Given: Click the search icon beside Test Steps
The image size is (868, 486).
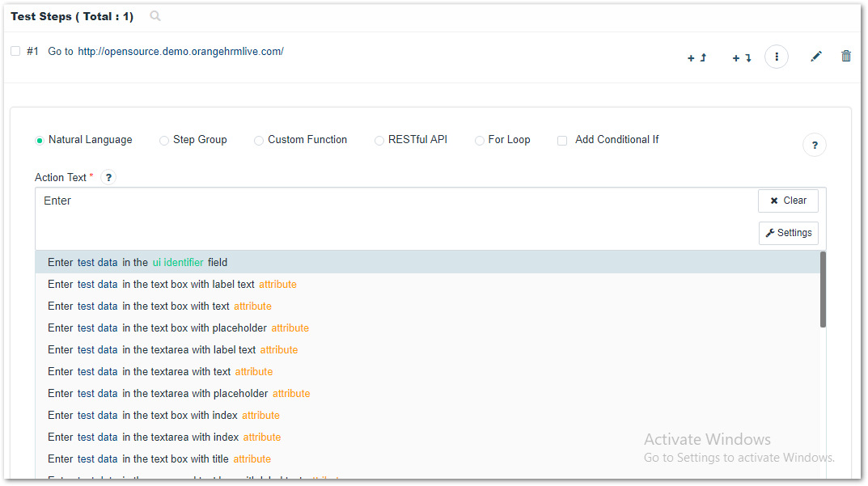Looking at the screenshot, I should point(155,16).
